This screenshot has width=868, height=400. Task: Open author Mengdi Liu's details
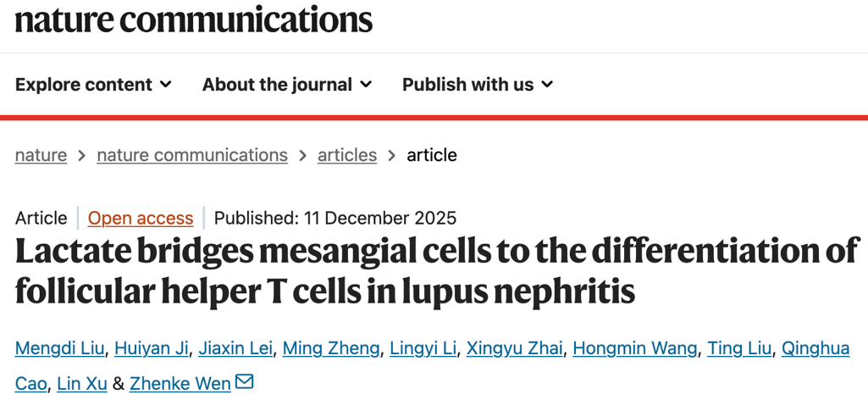59,348
